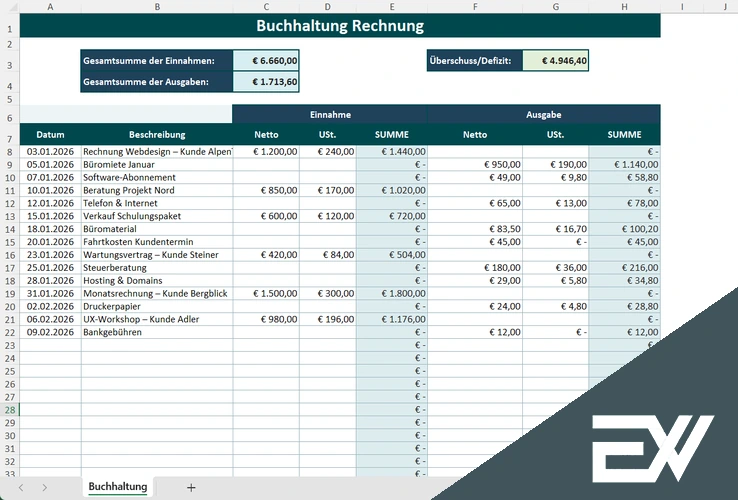Viewport: 738px width, 500px height.
Task: Select income USt. € 240,00
Action: [x=328, y=152]
